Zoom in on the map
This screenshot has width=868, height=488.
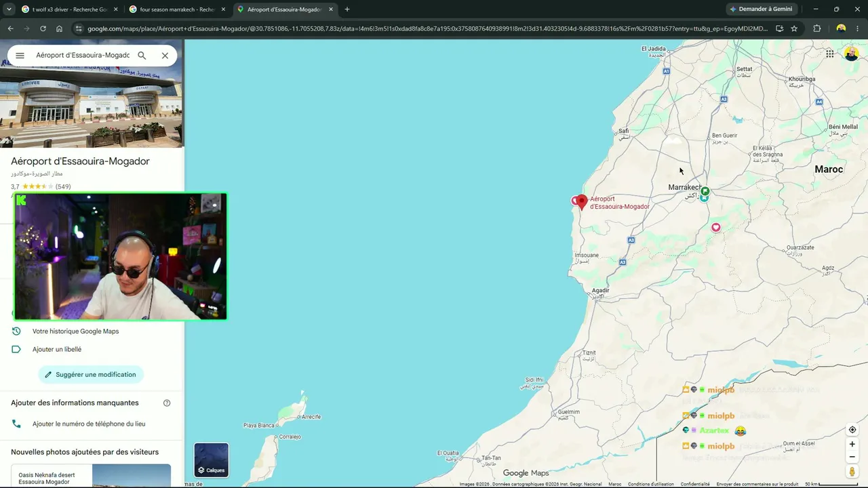[852, 445]
